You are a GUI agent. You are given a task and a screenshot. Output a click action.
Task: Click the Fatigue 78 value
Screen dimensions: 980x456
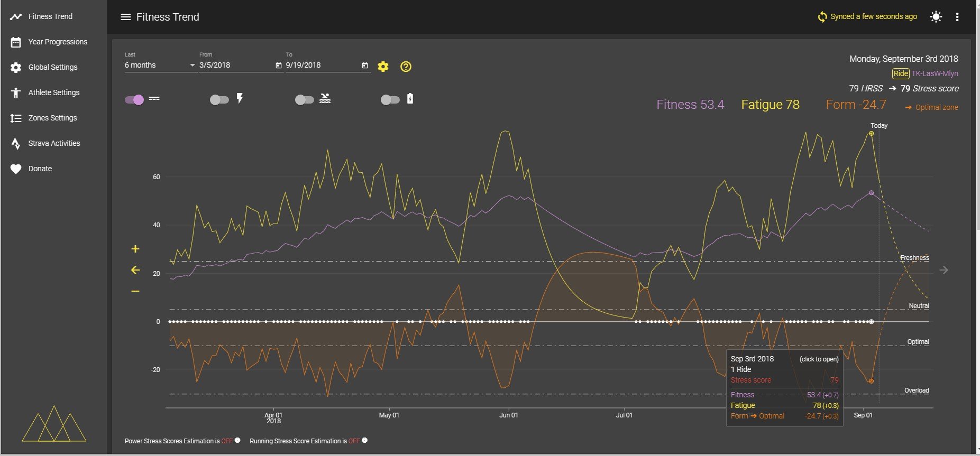click(770, 105)
